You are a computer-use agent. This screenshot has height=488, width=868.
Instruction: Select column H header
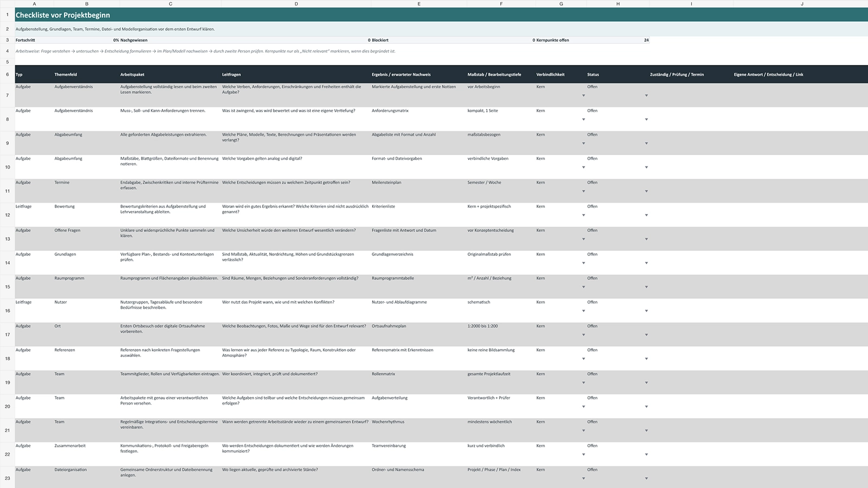pos(618,4)
